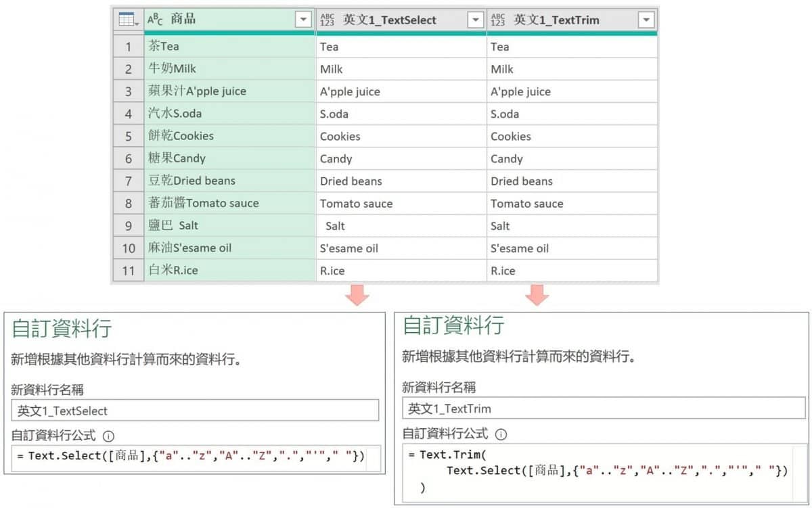Select row number 11 in the table
Screen dimensions: 812x508
click(x=129, y=271)
